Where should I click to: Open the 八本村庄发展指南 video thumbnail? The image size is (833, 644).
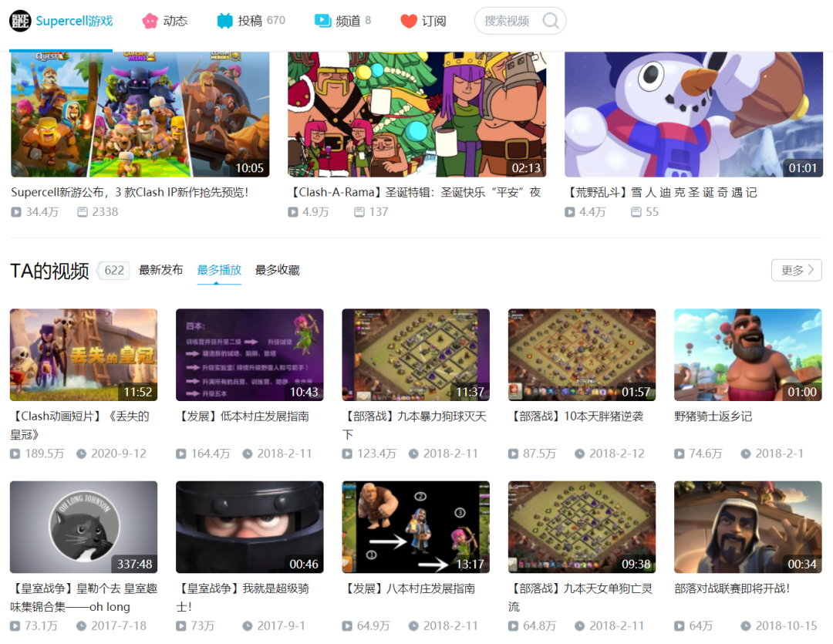tap(416, 527)
